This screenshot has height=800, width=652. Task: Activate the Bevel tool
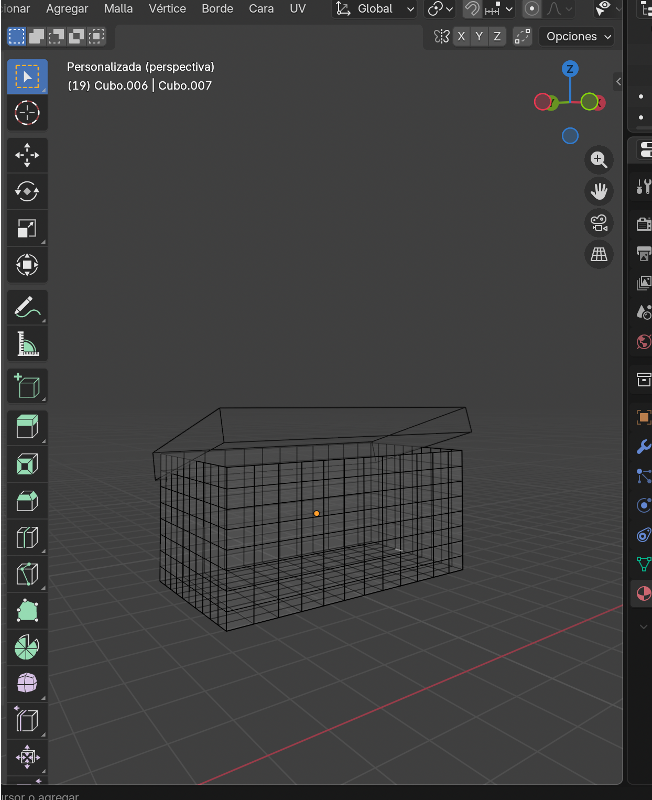(x=27, y=500)
